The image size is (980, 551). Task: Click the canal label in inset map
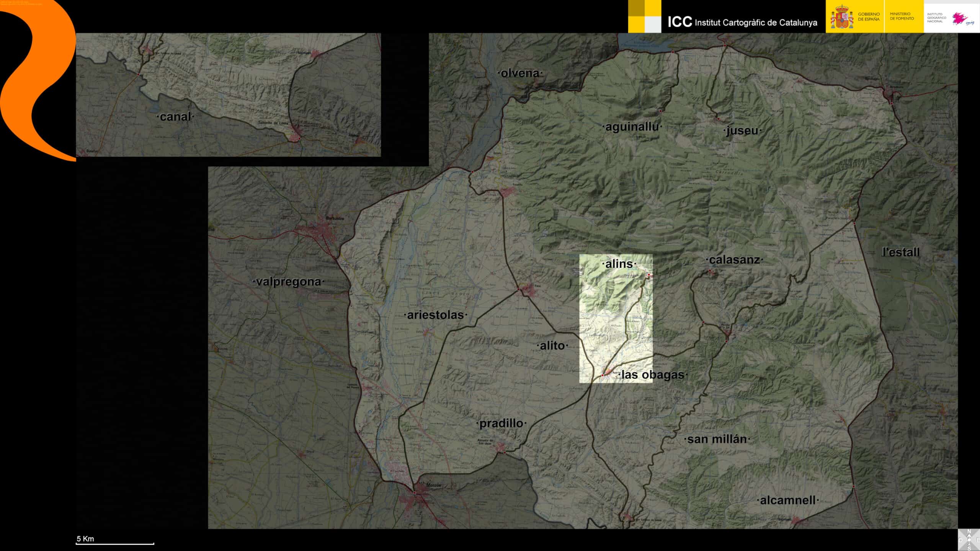tap(175, 117)
